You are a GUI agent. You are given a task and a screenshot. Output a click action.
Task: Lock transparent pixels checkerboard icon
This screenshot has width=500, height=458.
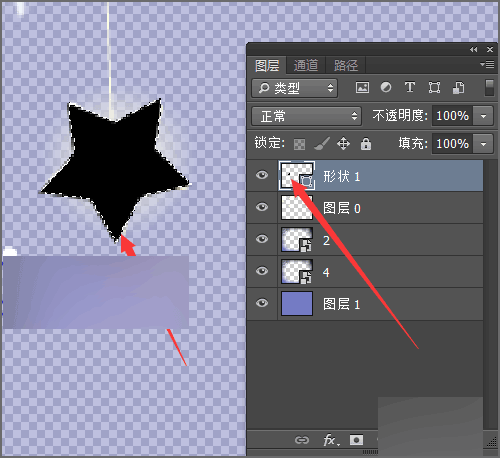pyautogui.click(x=299, y=144)
